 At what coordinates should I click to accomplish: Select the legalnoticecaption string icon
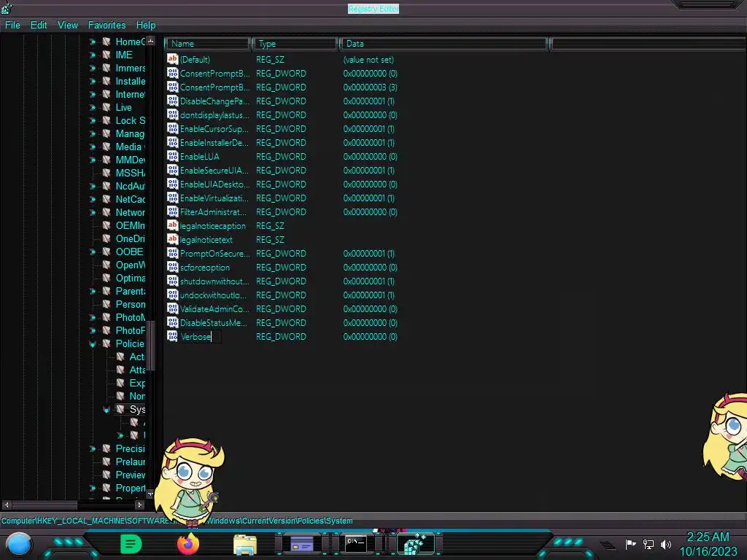pyautogui.click(x=172, y=225)
